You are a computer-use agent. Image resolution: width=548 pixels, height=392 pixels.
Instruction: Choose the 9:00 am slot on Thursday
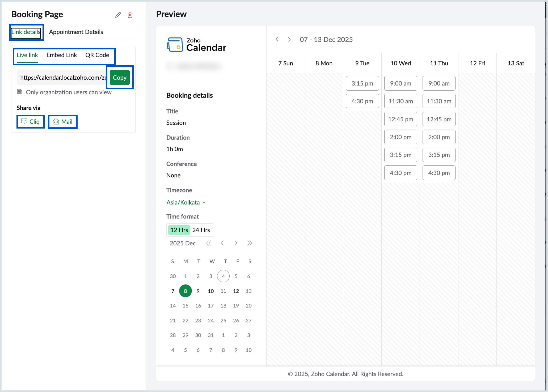[x=439, y=83]
